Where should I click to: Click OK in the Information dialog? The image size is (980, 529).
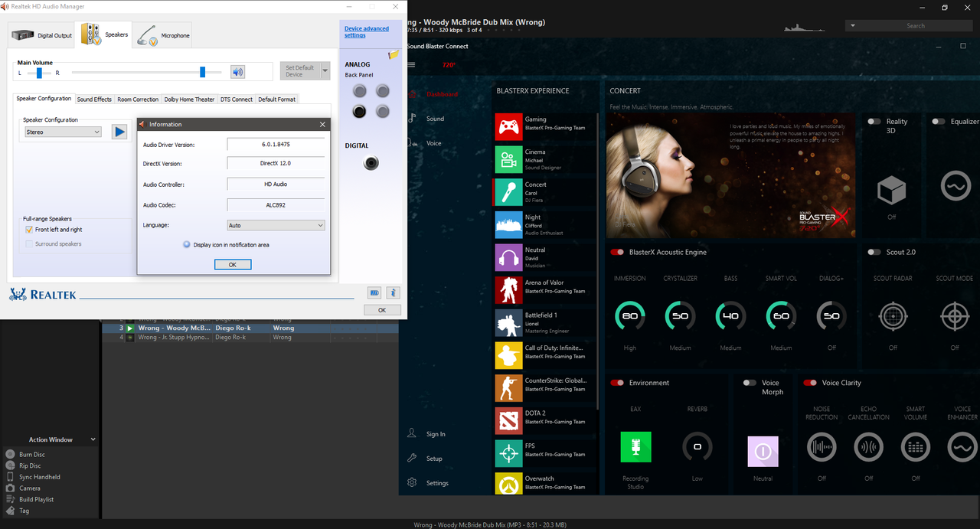[x=233, y=264]
